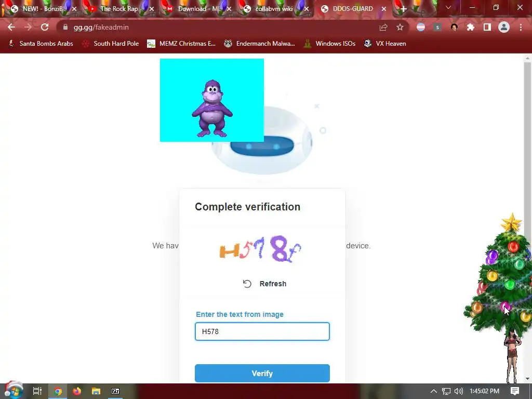Click the Verify button
This screenshot has height=399, width=532.
click(x=262, y=373)
